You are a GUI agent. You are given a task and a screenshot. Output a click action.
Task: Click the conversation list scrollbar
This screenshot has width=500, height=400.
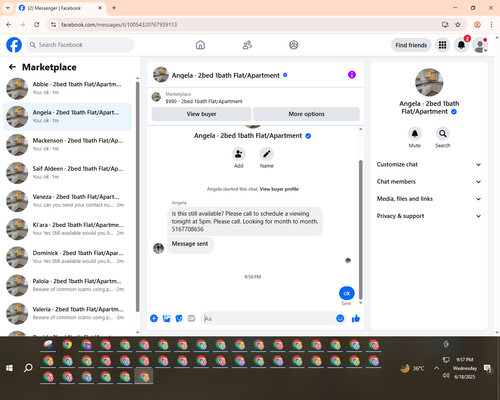click(x=137, y=197)
